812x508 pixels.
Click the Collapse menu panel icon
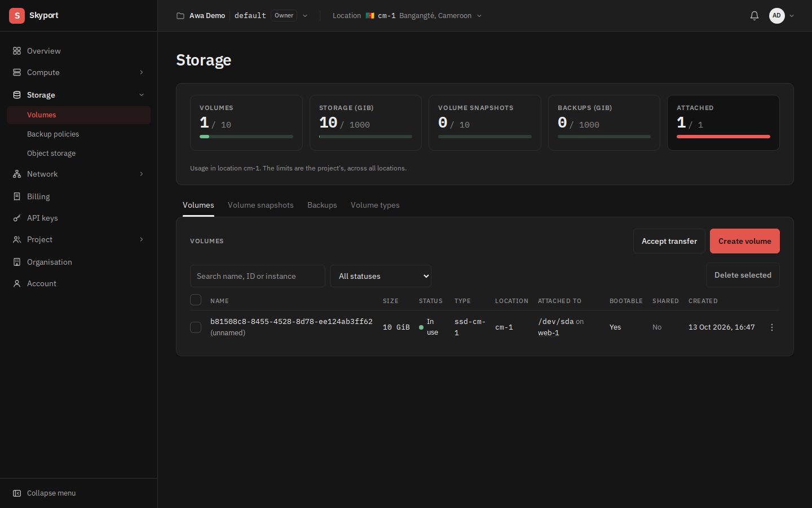click(x=17, y=493)
